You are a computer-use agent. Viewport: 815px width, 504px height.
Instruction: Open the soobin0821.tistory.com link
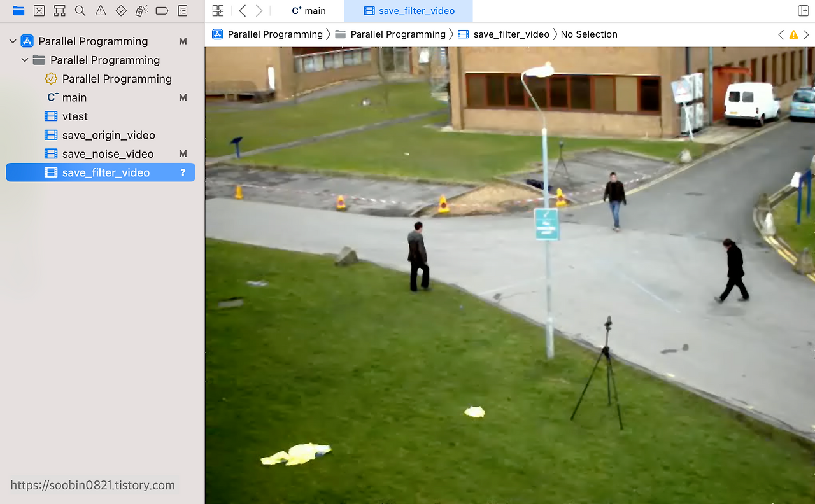[x=92, y=485]
